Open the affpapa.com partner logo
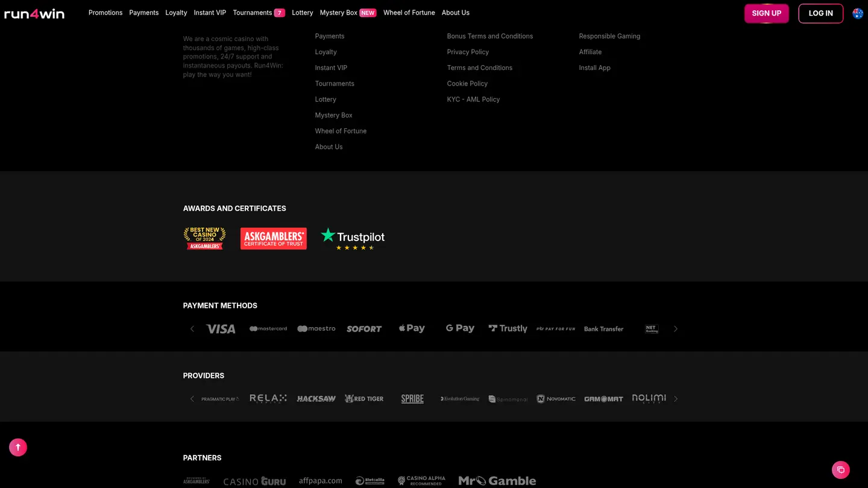 coord(321,481)
